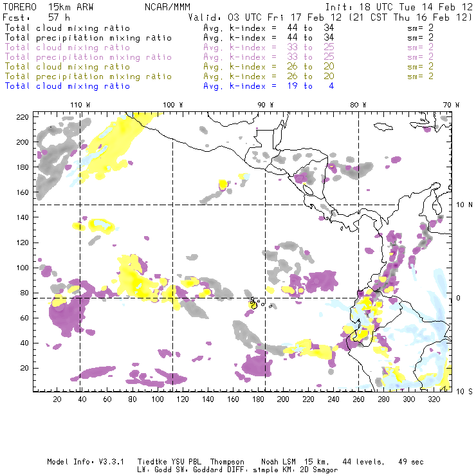
Task: Click '240' on the horizontal axis
Action: coord(333,399)
